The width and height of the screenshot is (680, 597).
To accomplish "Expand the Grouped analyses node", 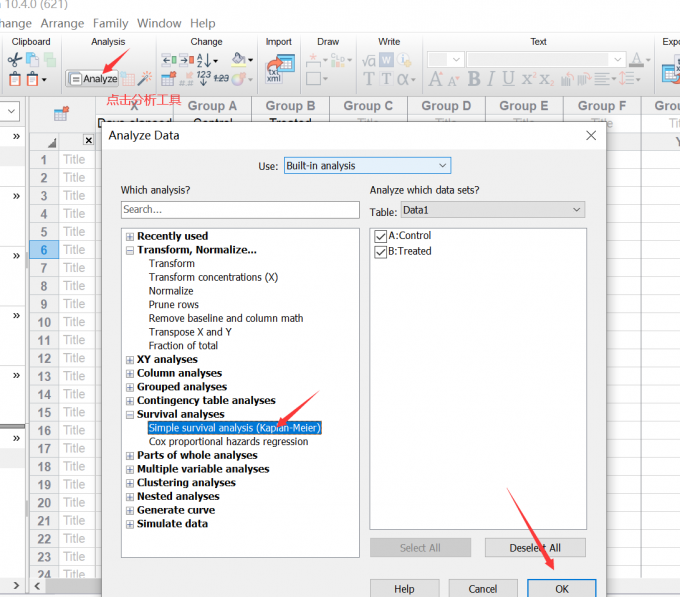I will pos(130,387).
